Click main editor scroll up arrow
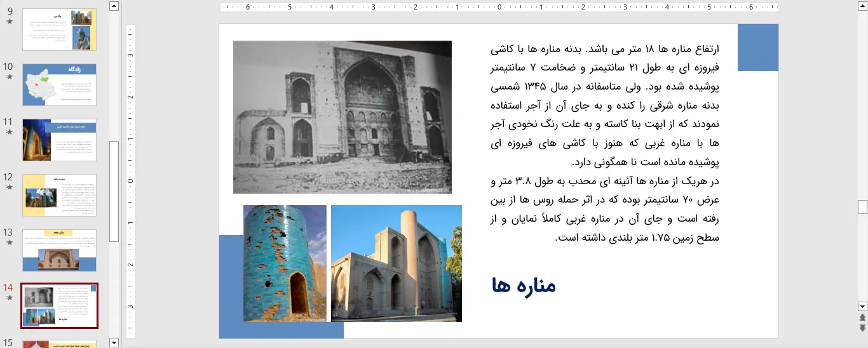This screenshot has width=868, height=348. point(862,6)
